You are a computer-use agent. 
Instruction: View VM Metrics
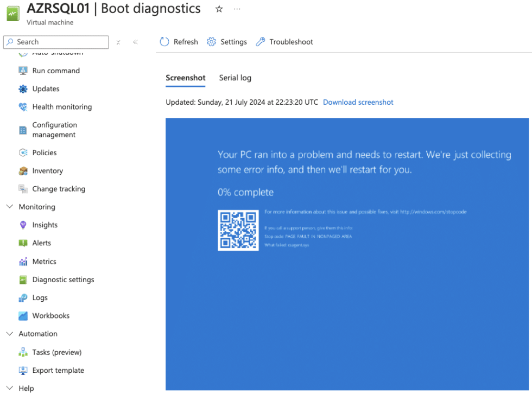pos(44,261)
